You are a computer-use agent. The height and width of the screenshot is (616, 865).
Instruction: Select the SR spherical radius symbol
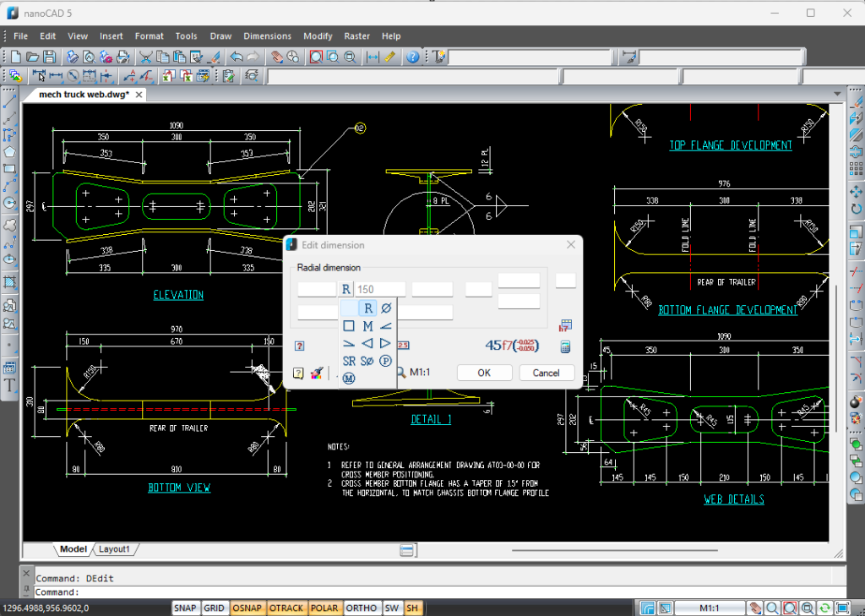click(349, 361)
